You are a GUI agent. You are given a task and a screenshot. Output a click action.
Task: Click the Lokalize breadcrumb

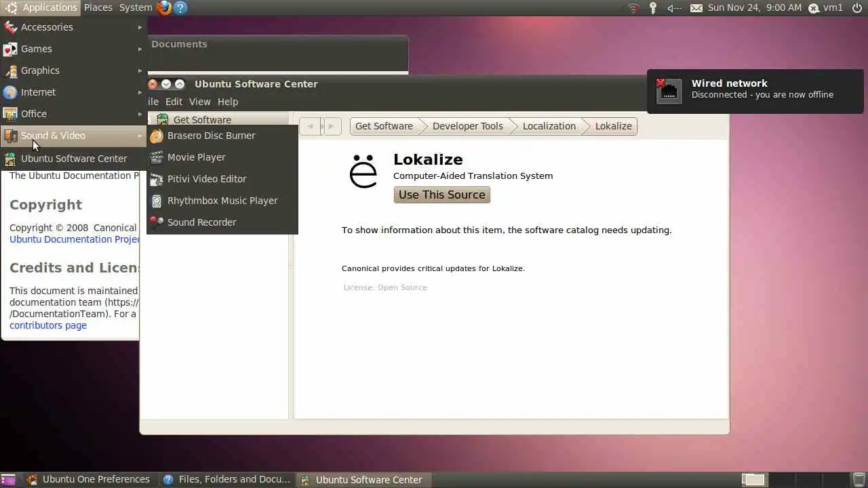pos(614,126)
